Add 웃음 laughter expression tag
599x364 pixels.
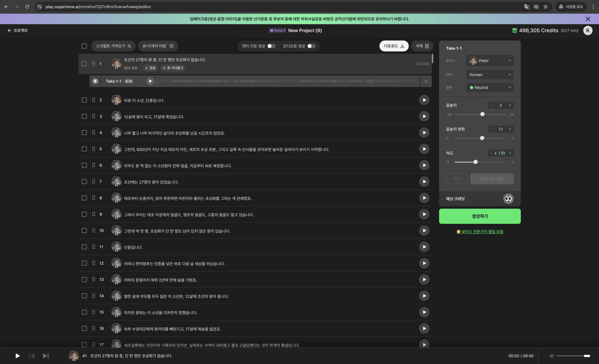pos(150,68)
